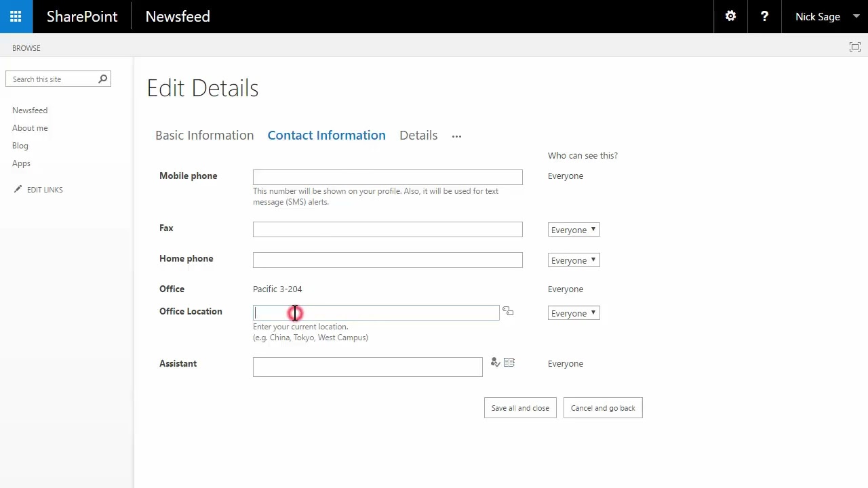Click the Assistant field label
The height and width of the screenshot is (488, 868).
pos(178,363)
